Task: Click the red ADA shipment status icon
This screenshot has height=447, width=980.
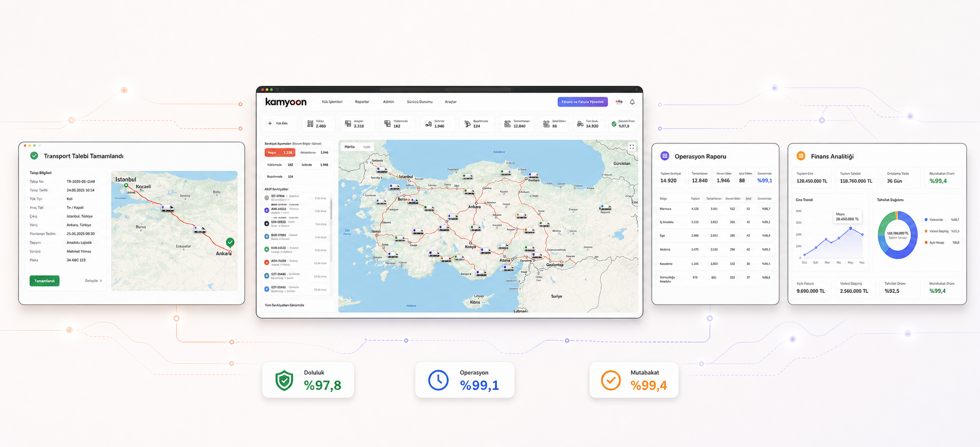Action: pyautogui.click(x=267, y=262)
